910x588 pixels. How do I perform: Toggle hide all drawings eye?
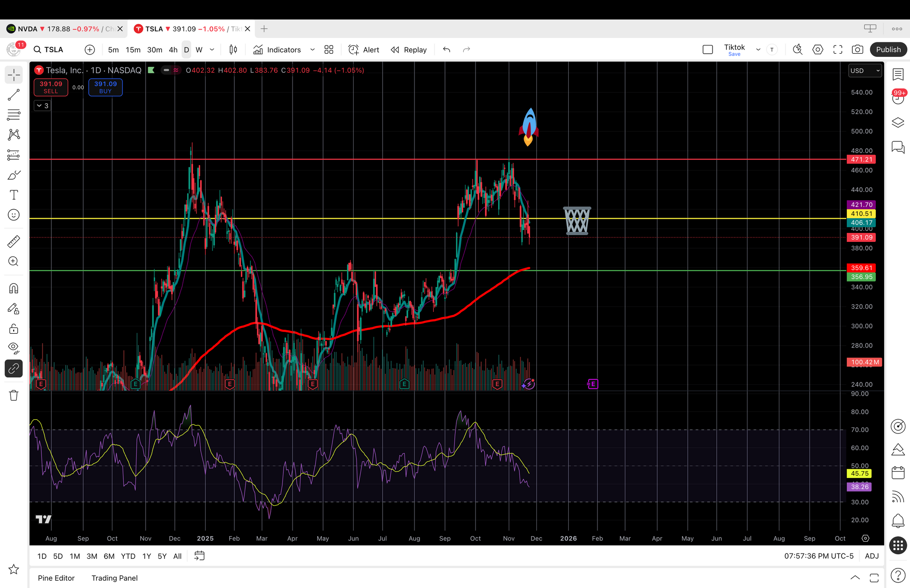coord(14,348)
